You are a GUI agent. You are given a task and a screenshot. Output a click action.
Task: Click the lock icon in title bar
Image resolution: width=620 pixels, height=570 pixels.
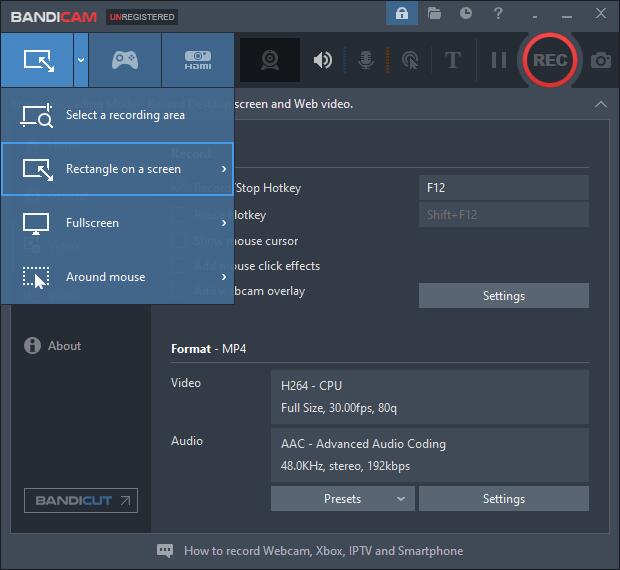pyautogui.click(x=402, y=13)
